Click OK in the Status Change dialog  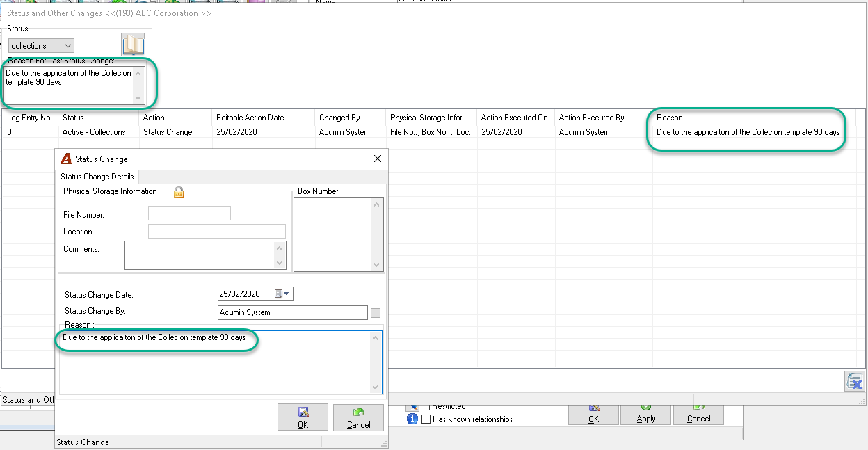click(x=303, y=417)
